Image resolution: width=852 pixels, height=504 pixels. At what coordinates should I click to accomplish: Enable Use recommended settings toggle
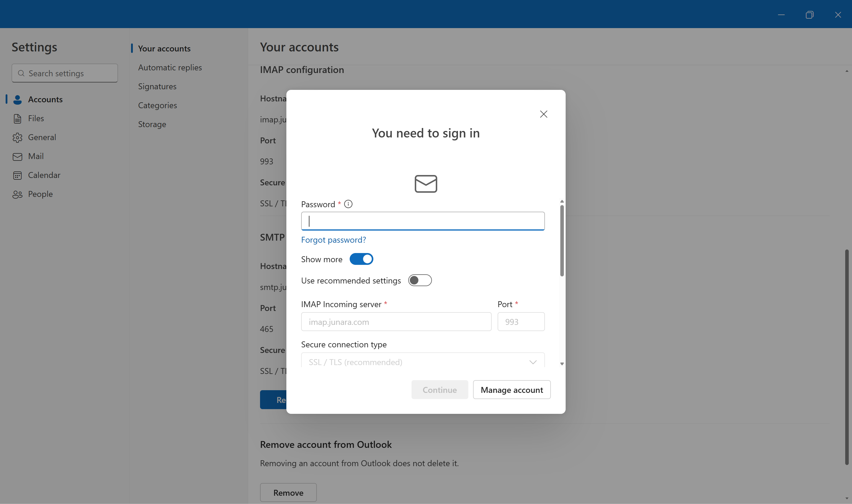click(420, 281)
